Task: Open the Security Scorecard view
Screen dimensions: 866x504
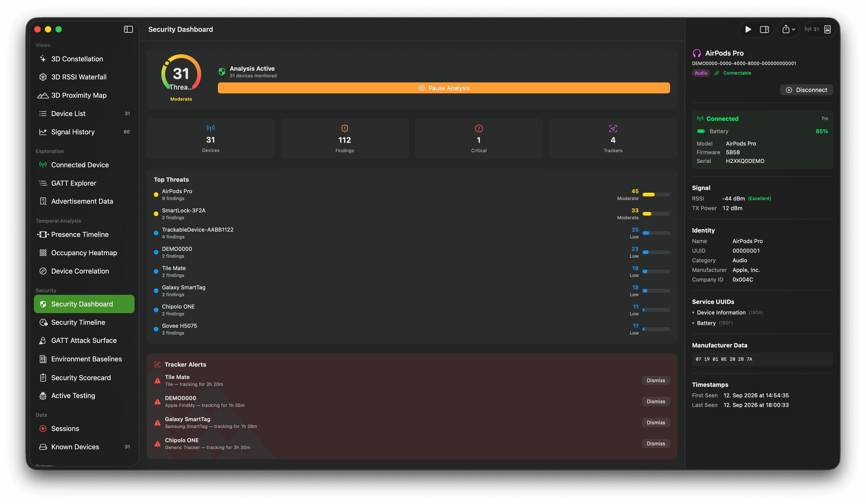Action: 84,378
